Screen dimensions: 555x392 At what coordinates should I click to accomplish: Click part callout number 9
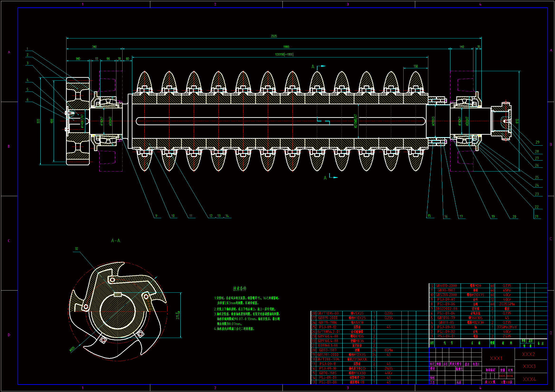(x=156, y=216)
